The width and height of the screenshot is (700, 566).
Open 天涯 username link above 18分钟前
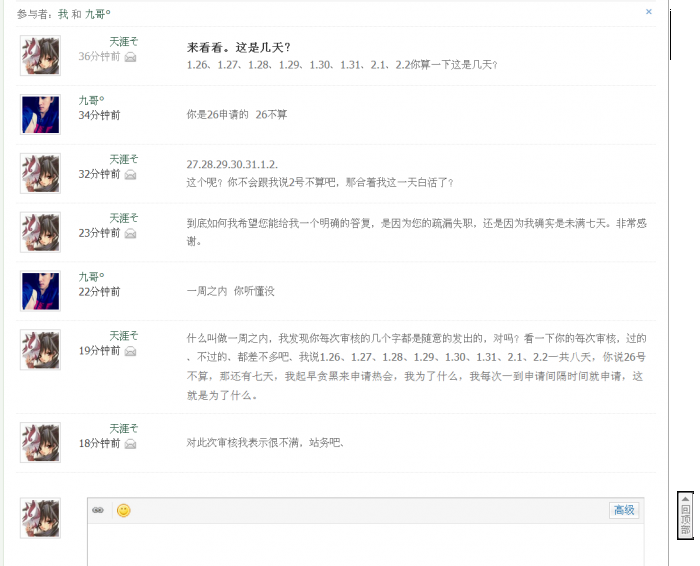pyautogui.click(x=124, y=429)
